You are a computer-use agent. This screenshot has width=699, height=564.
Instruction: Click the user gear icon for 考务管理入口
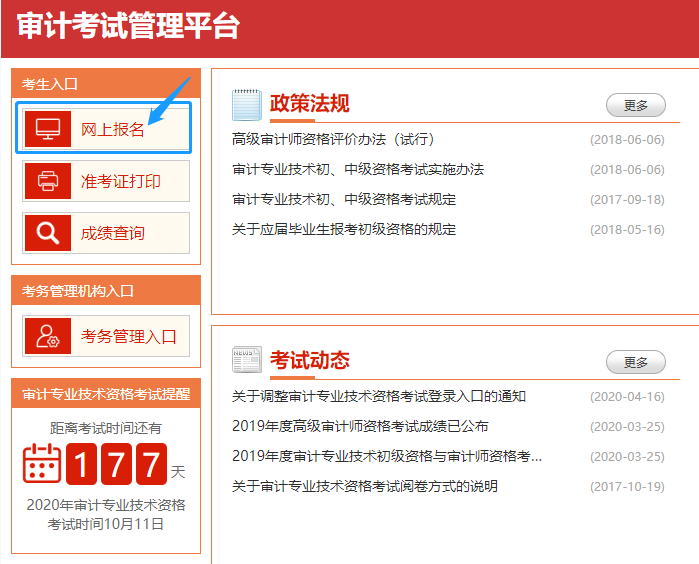coord(47,336)
